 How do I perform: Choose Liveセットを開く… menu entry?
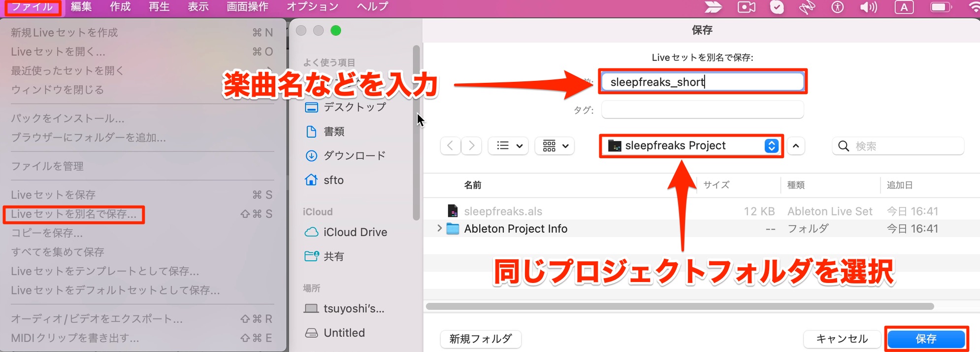point(58,52)
